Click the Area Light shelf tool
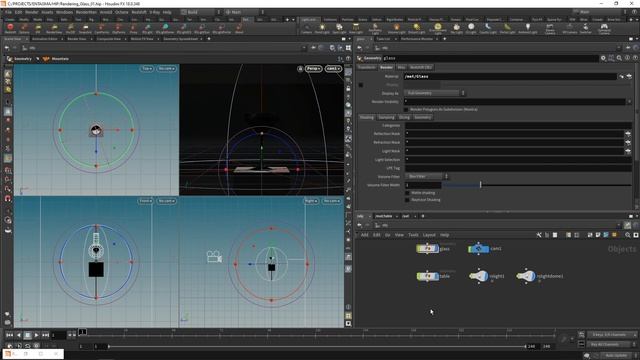This screenshot has height=360, width=640. click(x=356, y=28)
